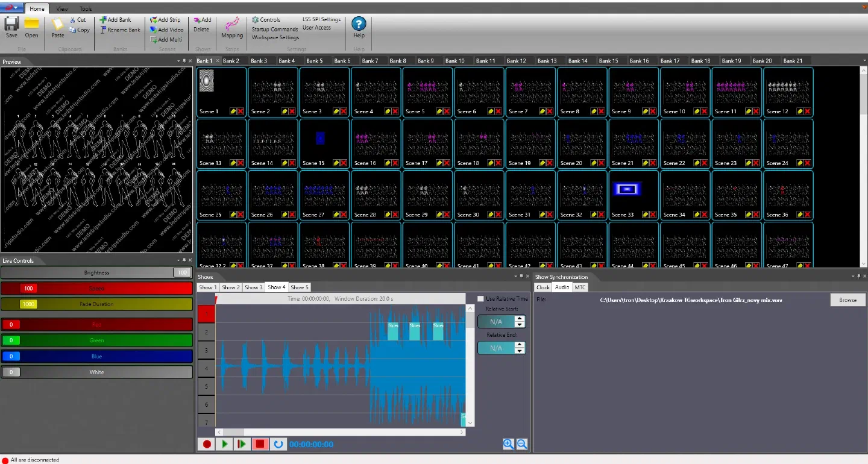868x464 pixels.
Task: Open the Preview panel options dropdown arrow
Action: click(x=180, y=61)
